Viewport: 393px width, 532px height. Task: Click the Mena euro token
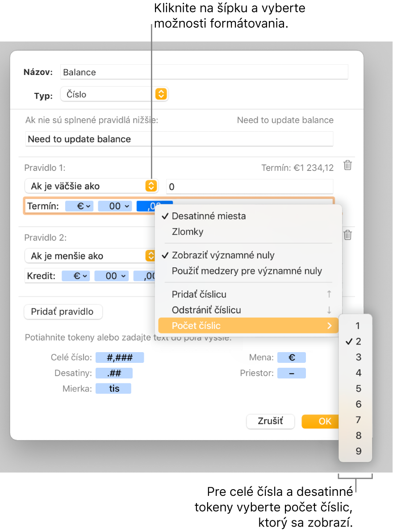(x=292, y=357)
